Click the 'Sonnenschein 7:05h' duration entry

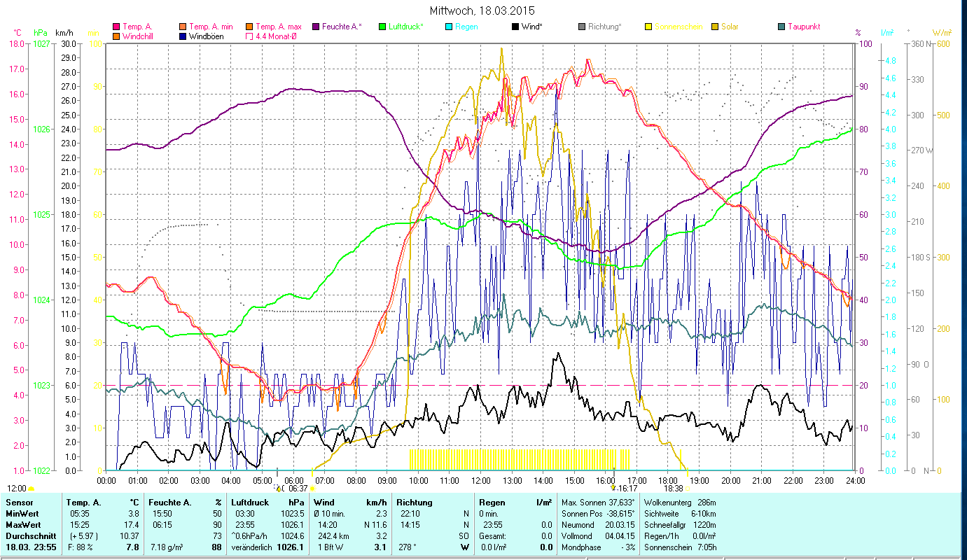[679, 547]
